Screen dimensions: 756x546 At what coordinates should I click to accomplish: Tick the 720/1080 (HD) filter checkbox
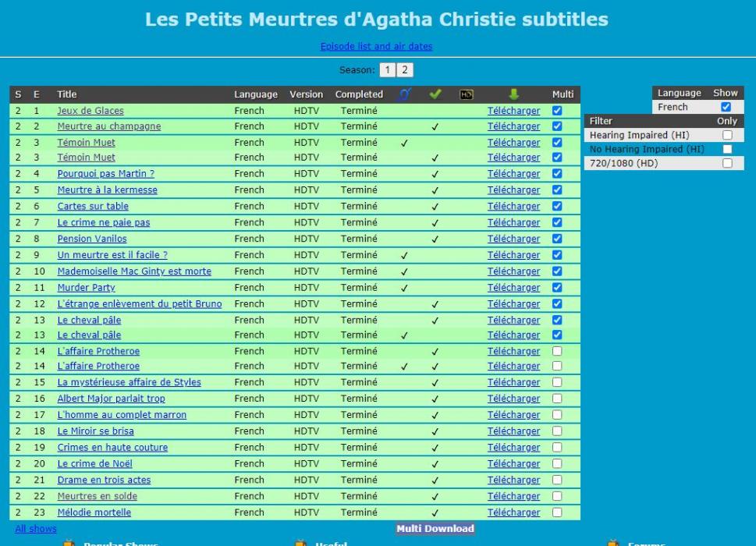pos(727,163)
